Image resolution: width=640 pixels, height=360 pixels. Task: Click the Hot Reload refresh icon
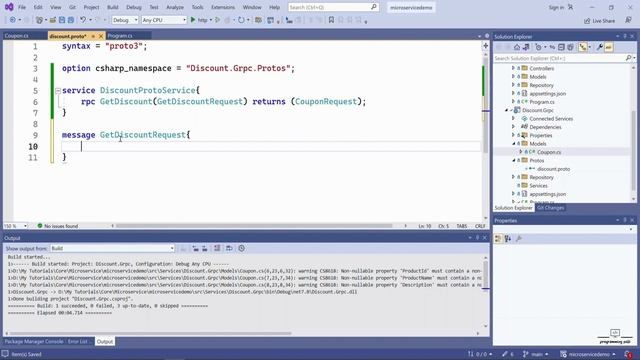point(241,20)
